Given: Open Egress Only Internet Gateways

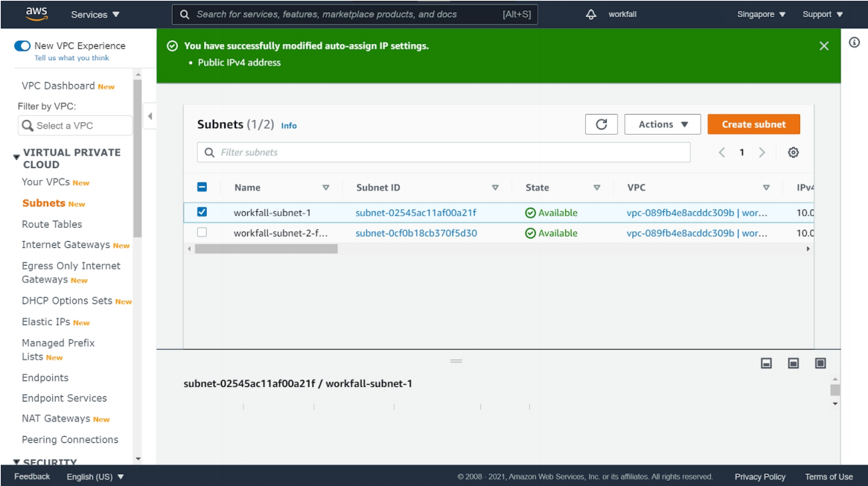Looking at the screenshot, I should pos(71,272).
